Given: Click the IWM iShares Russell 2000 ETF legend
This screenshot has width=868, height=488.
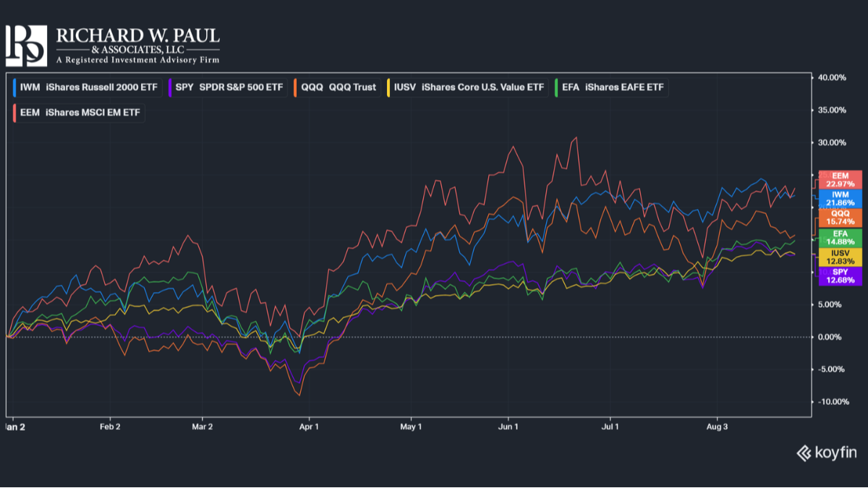Looking at the screenshot, I should [86, 87].
